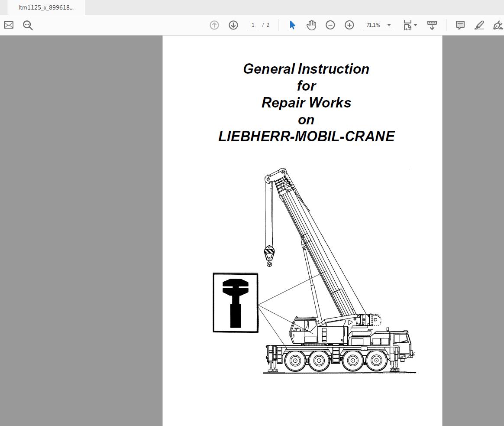Select the Highlight text tool

pyautogui.click(x=479, y=25)
